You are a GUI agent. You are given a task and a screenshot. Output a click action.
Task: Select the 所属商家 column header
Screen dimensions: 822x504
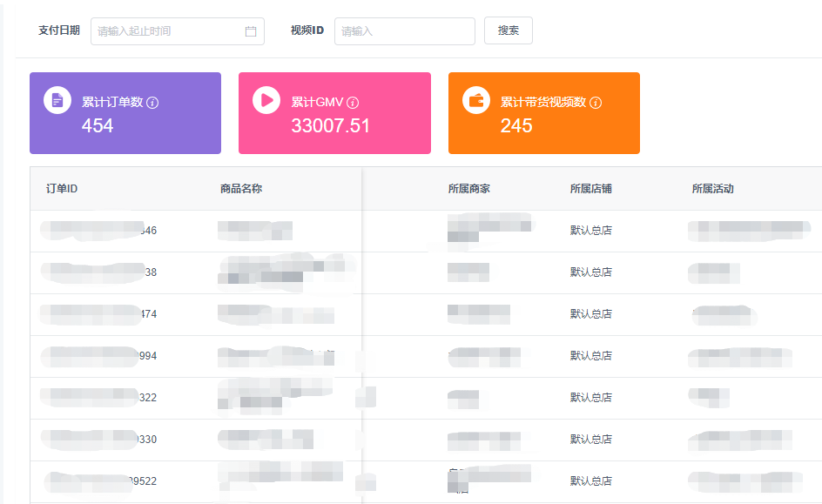pyautogui.click(x=468, y=189)
